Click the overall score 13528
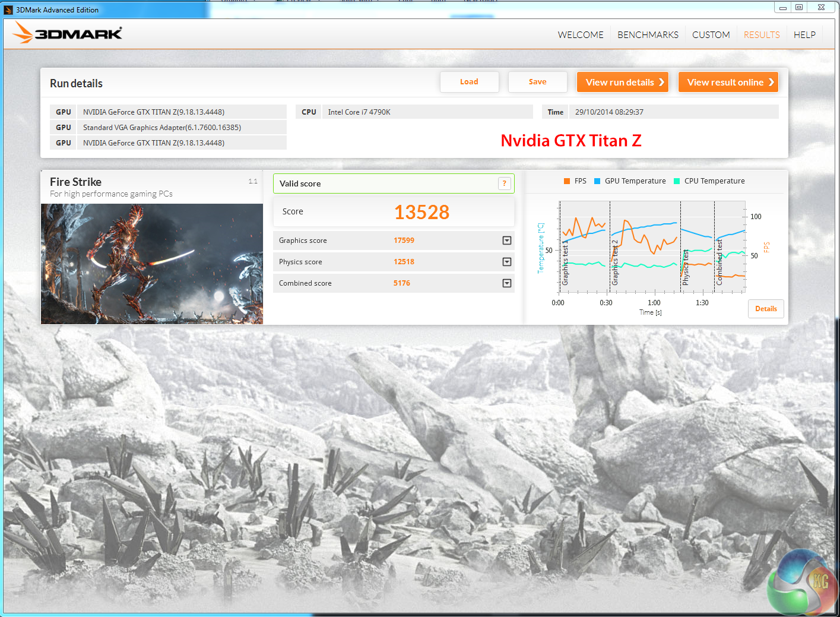This screenshot has width=840, height=617. (x=422, y=212)
